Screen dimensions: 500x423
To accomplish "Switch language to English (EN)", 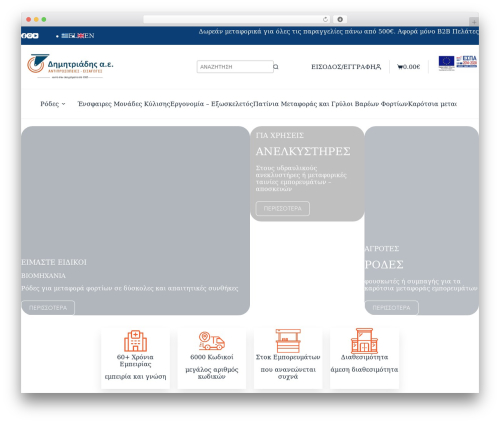I will click(86, 36).
